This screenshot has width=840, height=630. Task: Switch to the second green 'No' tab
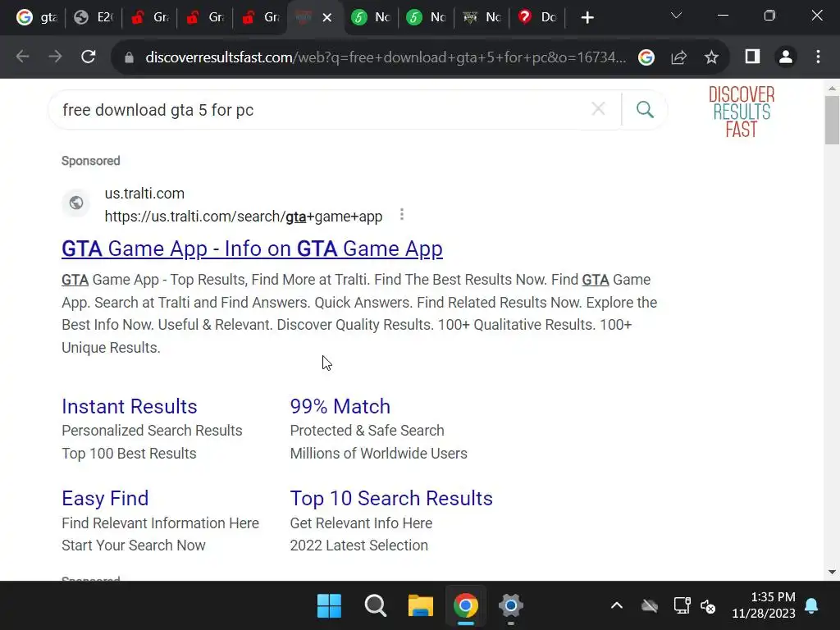(427, 17)
